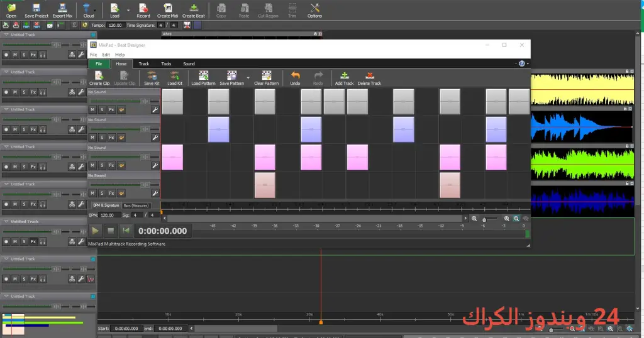Open the wrench settings of the first beat track

tap(155, 109)
